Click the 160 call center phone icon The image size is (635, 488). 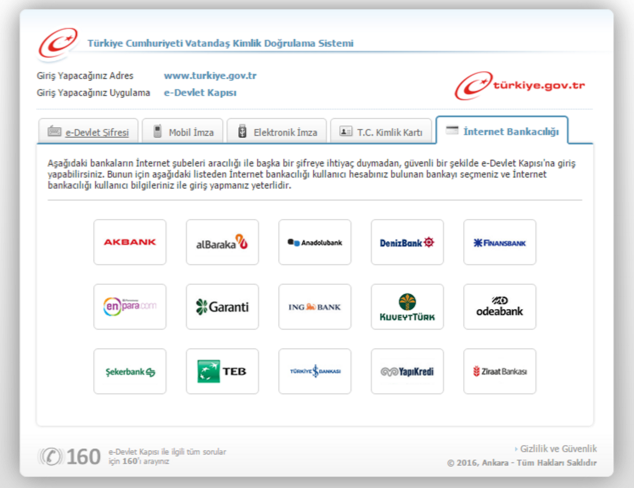coord(51,456)
